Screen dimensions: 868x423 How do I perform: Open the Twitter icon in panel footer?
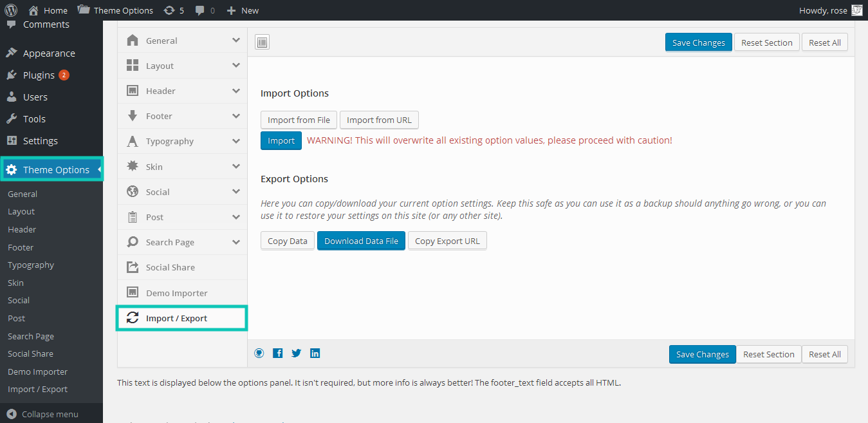point(297,353)
